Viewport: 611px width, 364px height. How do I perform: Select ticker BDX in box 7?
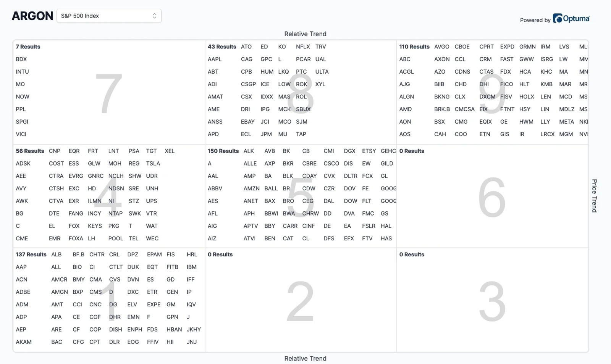tap(21, 59)
